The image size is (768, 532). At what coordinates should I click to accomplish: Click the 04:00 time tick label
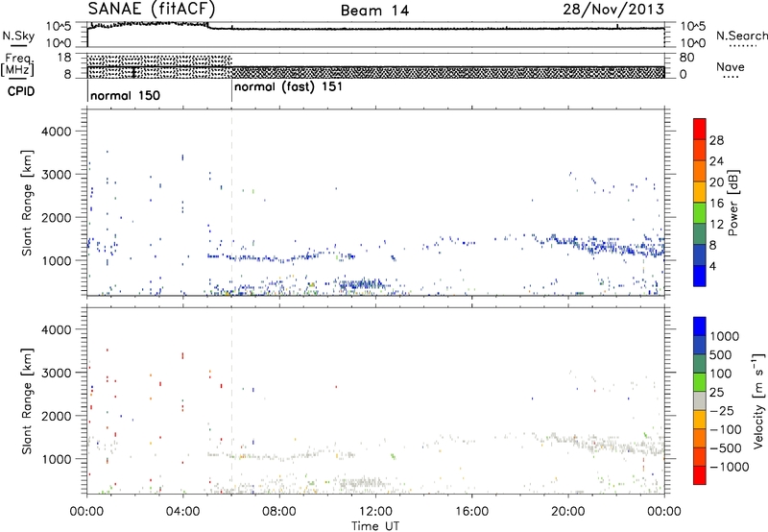pos(182,512)
